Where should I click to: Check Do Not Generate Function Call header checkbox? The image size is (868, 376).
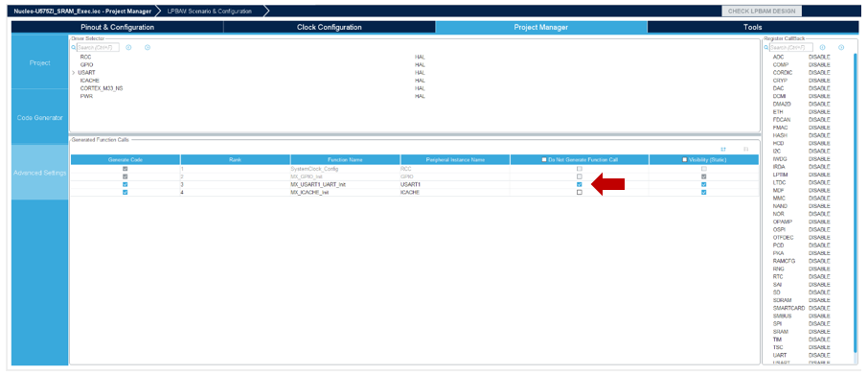coord(544,160)
